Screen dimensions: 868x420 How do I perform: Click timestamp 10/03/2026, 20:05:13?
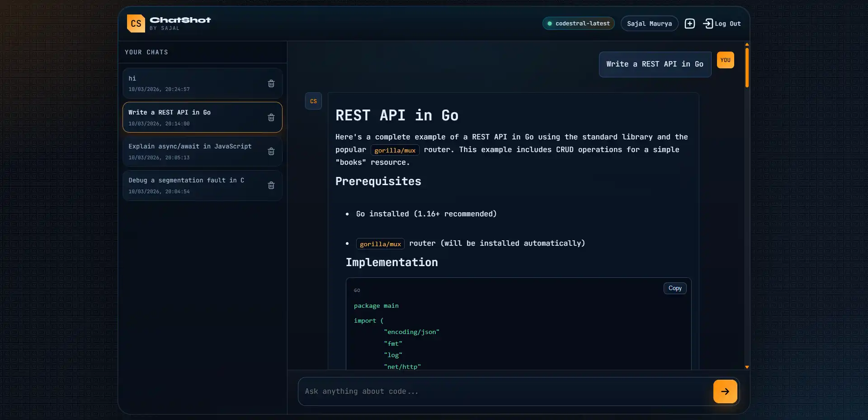pos(159,157)
